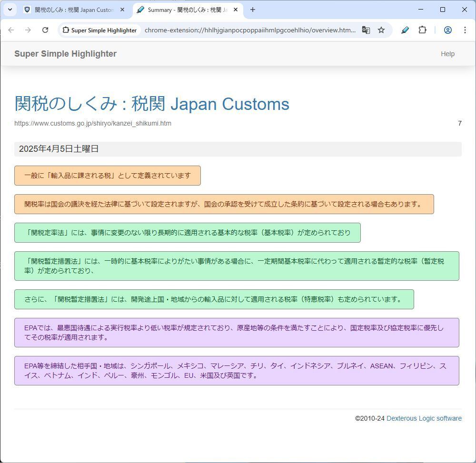Maximize the Chrome window
Screen dimensions: 476x463
coord(443,10)
